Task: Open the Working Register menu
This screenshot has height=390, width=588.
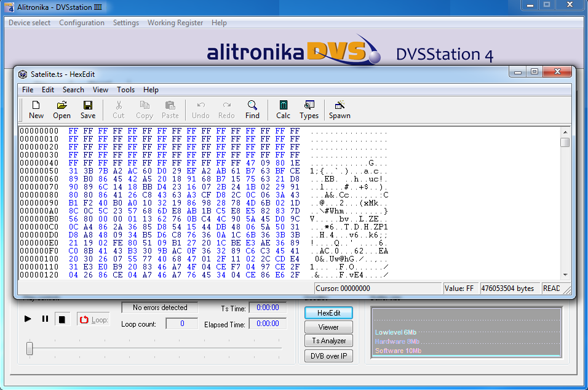Action: 175,23
